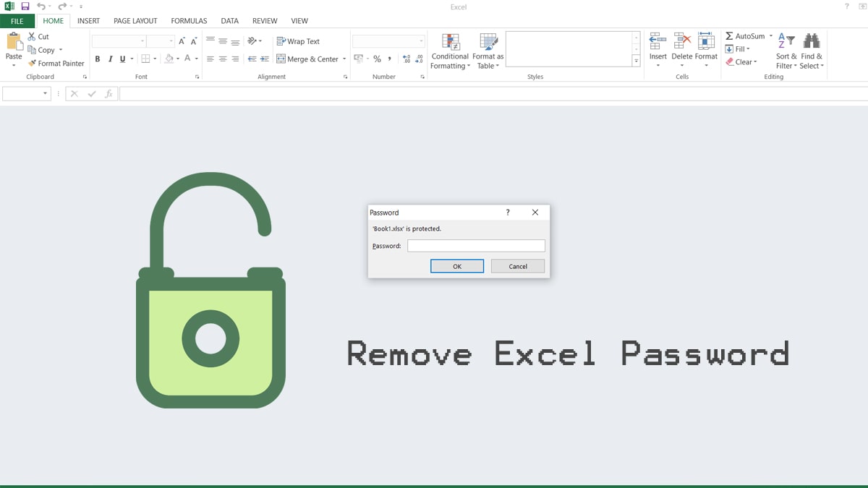Image resolution: width=868 pixels, height=488 pixels.
Task: Open the Font dialog launcher
Action: click(x=197, y=77)
